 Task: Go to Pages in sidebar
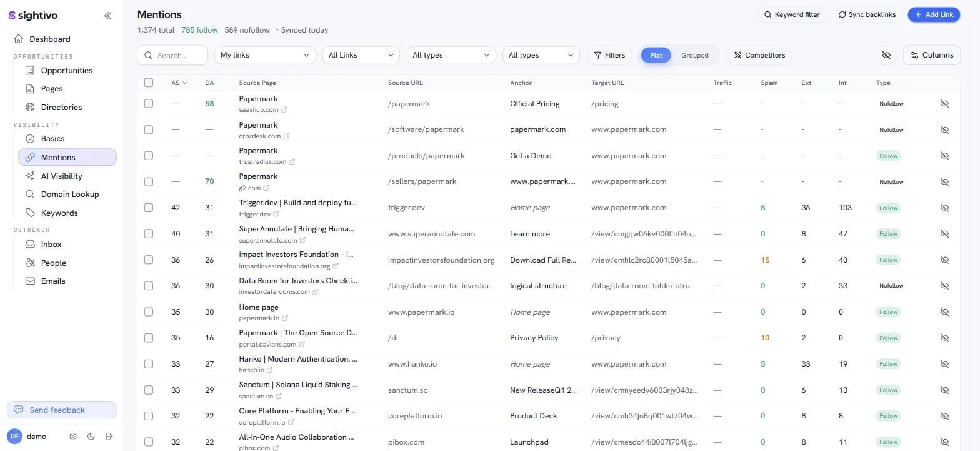(x=52, y=89)
